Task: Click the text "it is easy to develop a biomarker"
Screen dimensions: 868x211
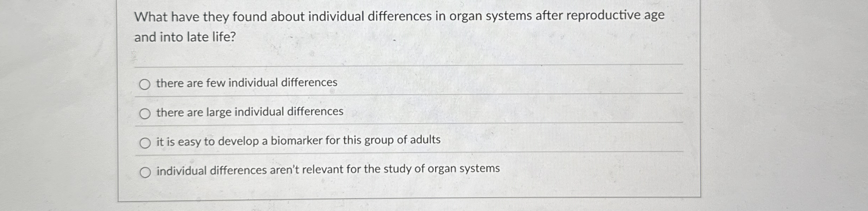Action: (298, 141)
